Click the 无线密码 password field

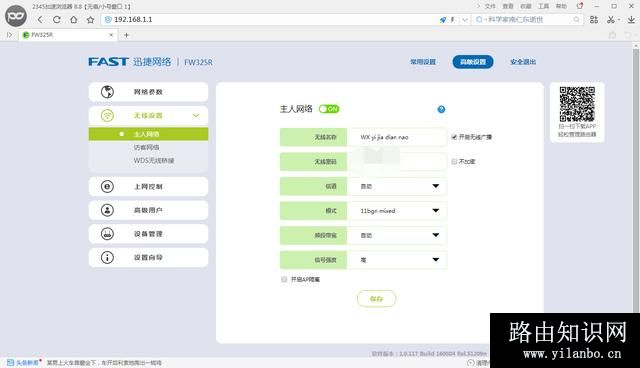pyautogui.click(x=397, y=162)
